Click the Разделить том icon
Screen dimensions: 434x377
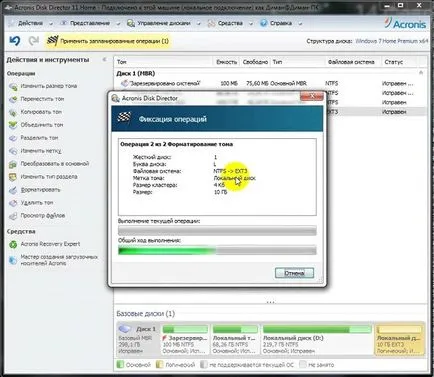click(13, 138)
